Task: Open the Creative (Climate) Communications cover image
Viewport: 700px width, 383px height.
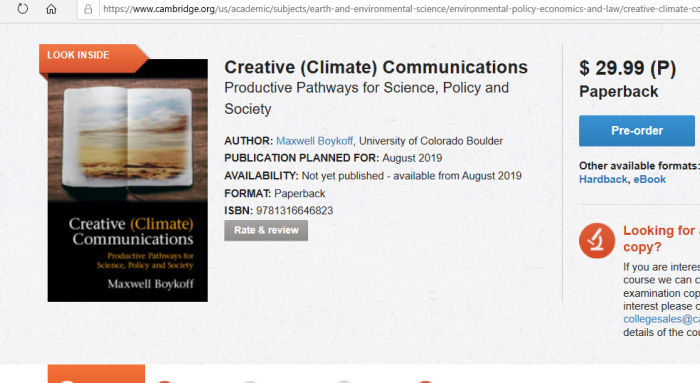Action: pyautogui.click(x=128, y=180)
